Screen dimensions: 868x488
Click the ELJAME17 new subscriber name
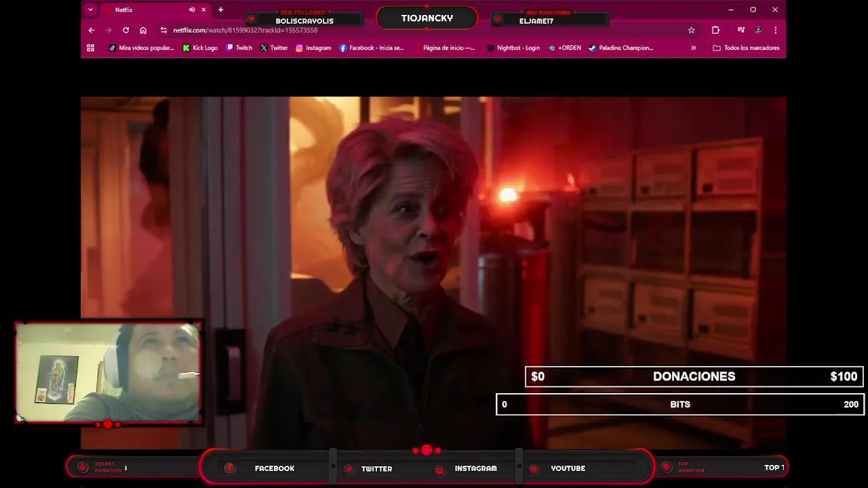point(536,21)
